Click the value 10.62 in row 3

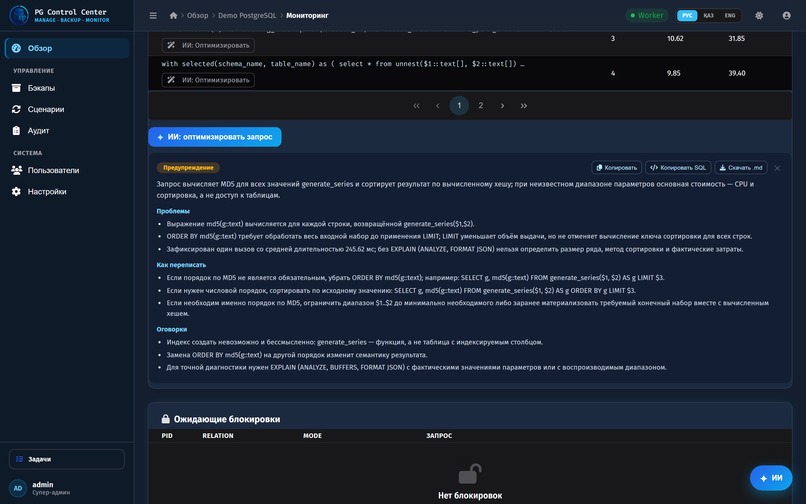pos(675,39)
